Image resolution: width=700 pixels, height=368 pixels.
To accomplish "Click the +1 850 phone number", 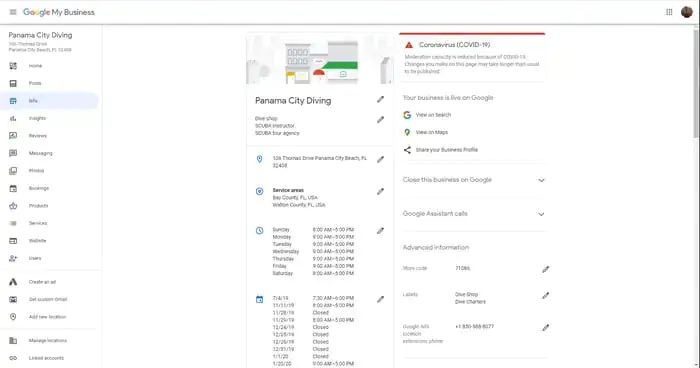I will 474,326.
